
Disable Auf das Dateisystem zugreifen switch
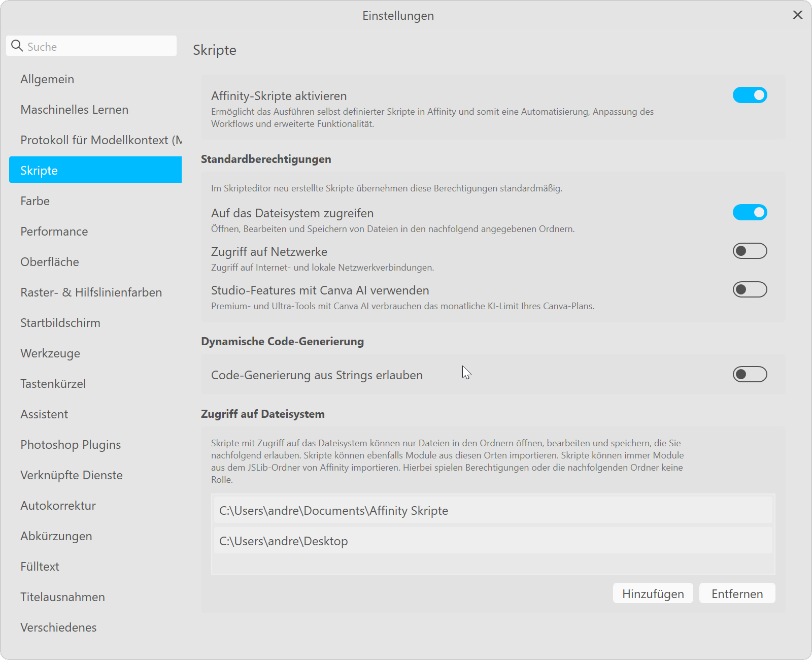click(750, 212)
